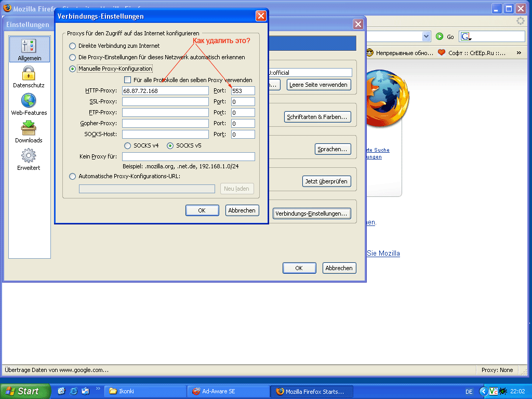The height and width of the screenshot is (399, 532).
Task: Click the FTP-Proxy port field
Action: pos(243,112)
